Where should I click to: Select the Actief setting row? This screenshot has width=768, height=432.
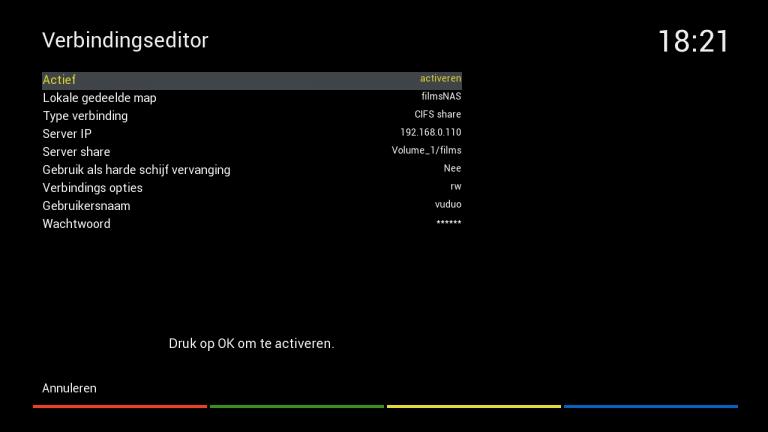click(252, 80)
